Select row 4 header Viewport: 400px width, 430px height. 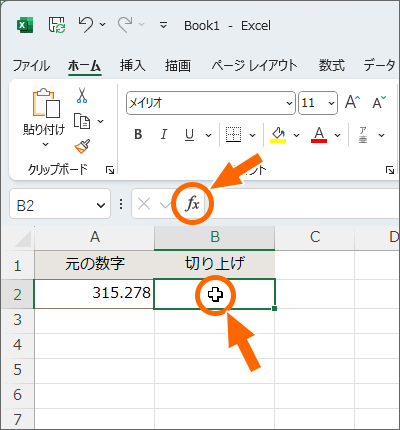[18, 345]
